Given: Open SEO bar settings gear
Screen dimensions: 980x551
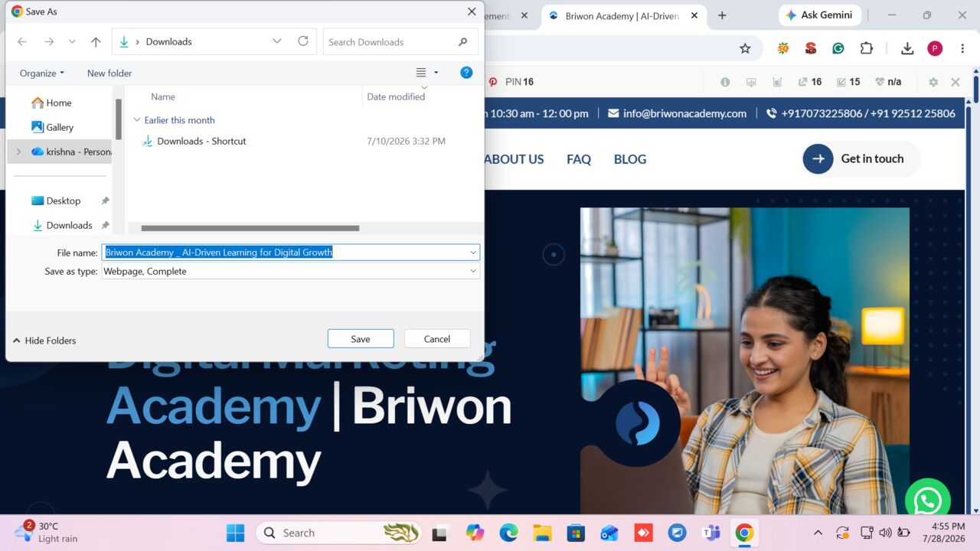Looking at the screenshot, I should (933, 82).
